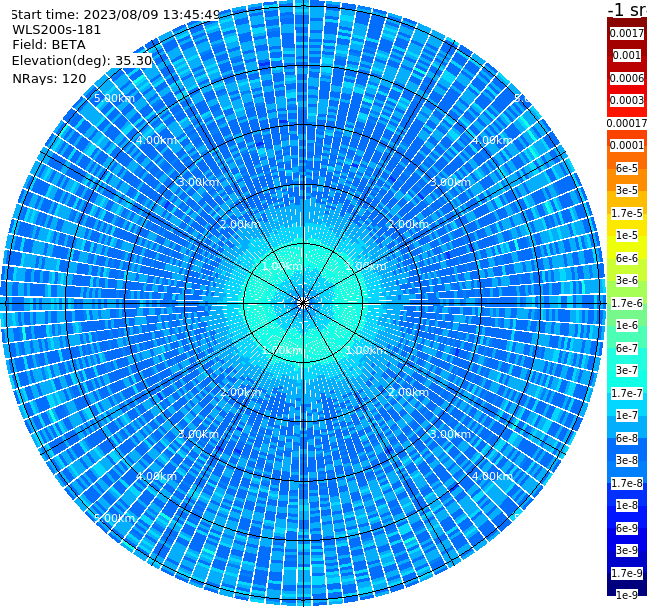This screenshot has width=647, height=607.
Task: Click the 'Field: BETA' label
Action: click(x=49, y=45)
